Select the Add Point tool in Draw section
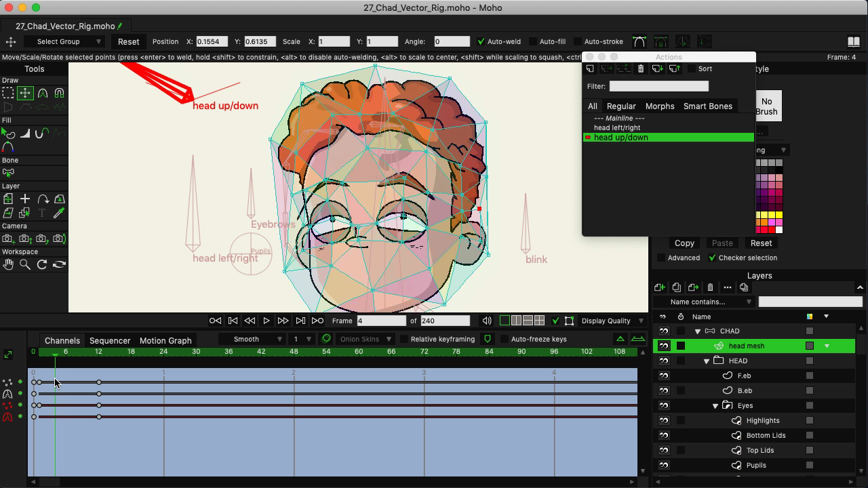 tap(43, 94)
